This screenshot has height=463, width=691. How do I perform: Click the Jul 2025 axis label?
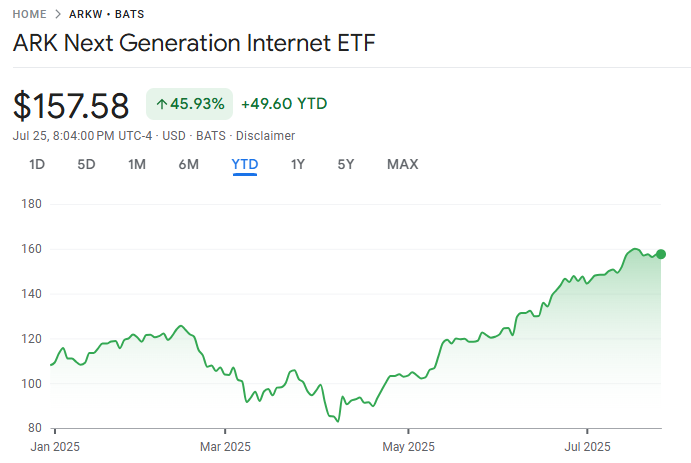587,445
